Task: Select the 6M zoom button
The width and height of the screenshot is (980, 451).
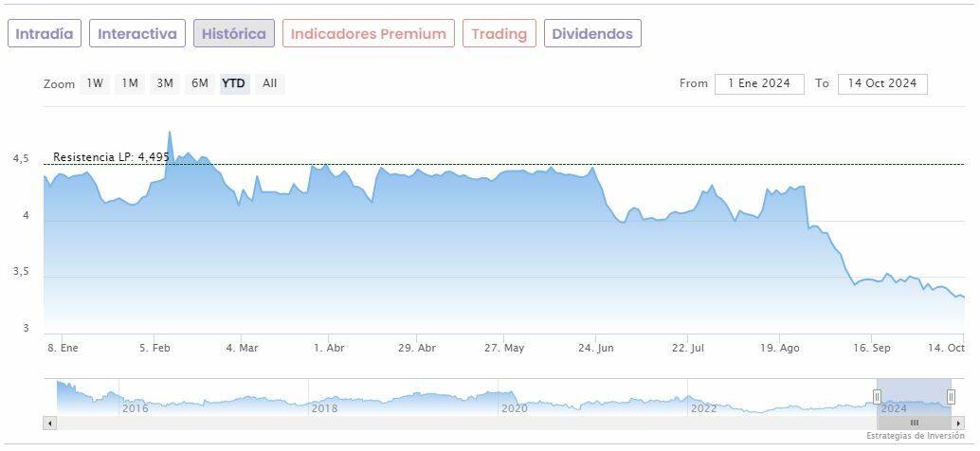Action: 199,83
